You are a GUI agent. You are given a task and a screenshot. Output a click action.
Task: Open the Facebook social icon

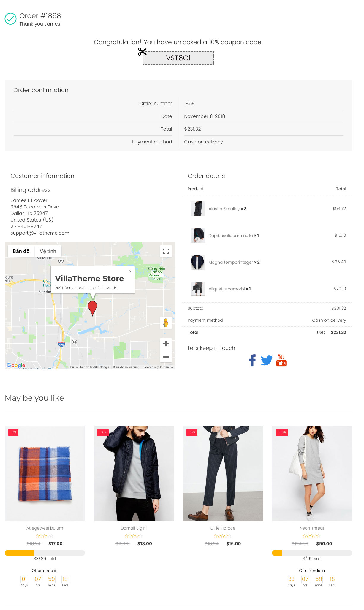(252, 360)
